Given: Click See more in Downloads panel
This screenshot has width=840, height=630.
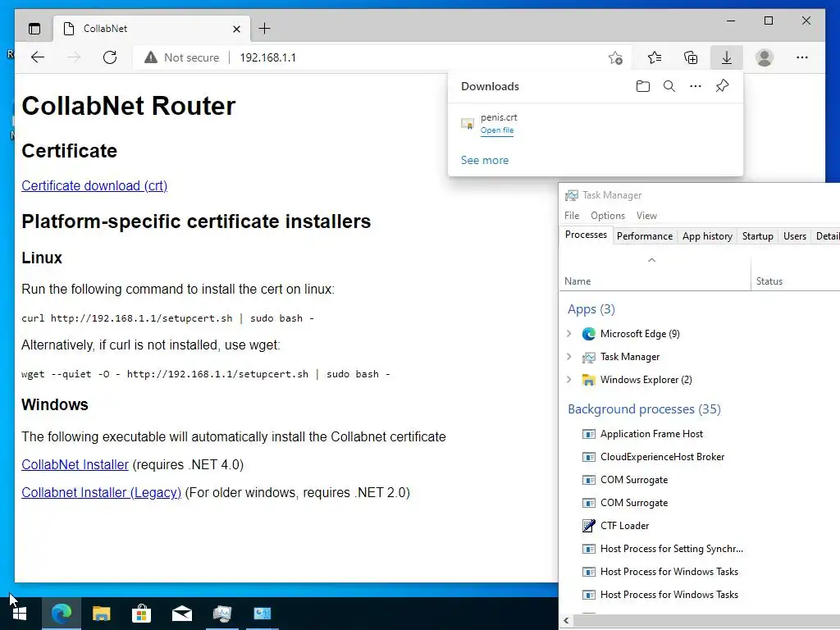Looking at the screenshot, I should 485,160.
